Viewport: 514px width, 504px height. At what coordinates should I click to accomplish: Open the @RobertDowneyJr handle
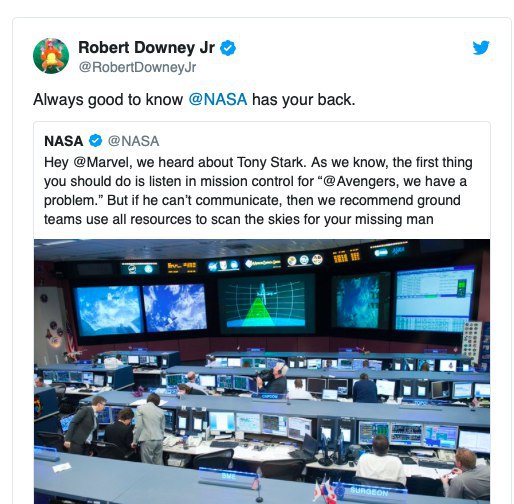pyautogui.click(x=137, y=67)
